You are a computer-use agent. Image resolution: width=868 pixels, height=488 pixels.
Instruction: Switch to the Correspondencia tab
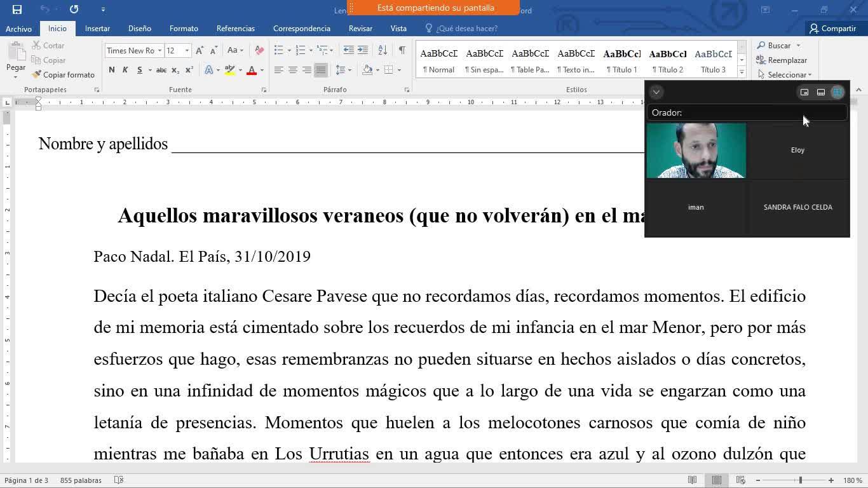[x=301, y=29]
